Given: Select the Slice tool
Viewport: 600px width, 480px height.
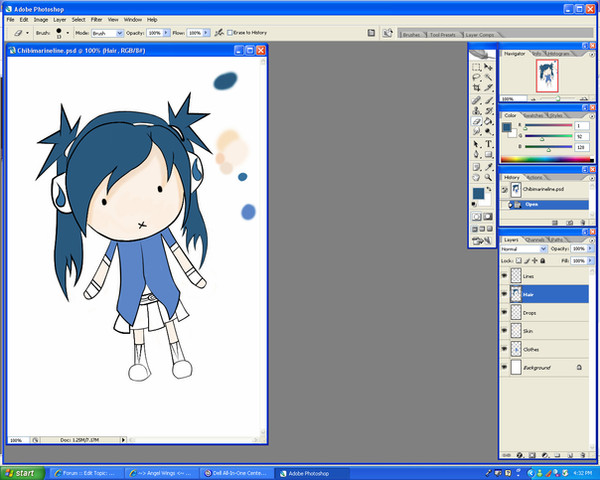Looking at the screenshot, I should click(x=488, y=88).
